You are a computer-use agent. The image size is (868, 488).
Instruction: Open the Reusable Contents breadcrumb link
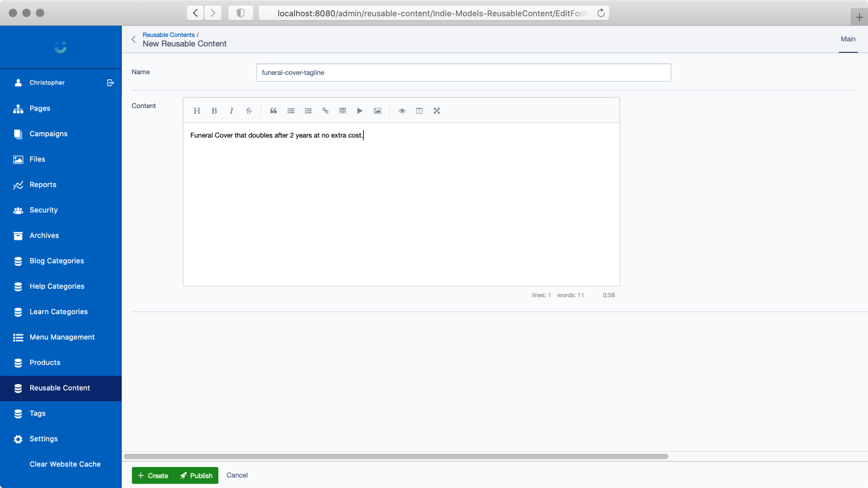169,35
